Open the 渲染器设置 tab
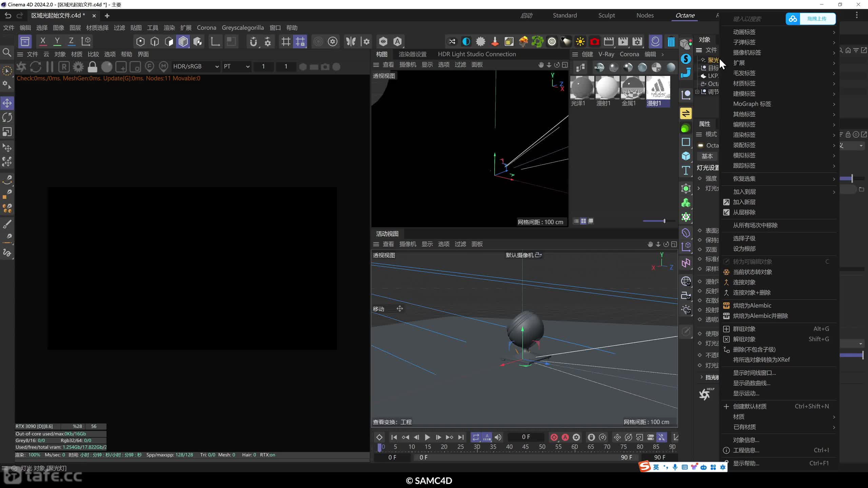Viewport: 868px width, 488px height. 412,54
